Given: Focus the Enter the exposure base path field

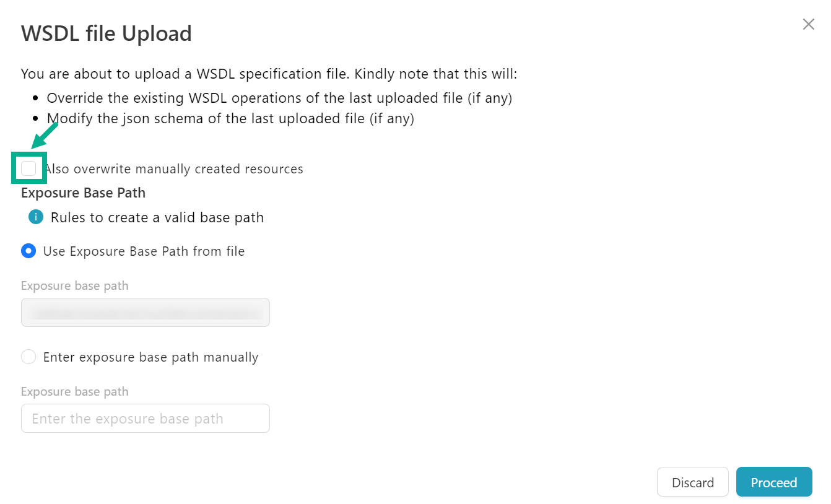Looking at the screenshot, I should click(x=145, y=419).
